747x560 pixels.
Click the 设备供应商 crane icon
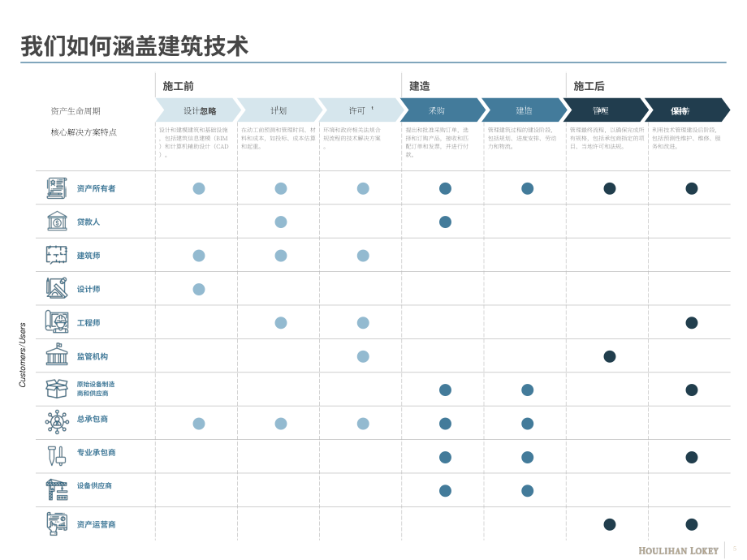tap(57, 489)
